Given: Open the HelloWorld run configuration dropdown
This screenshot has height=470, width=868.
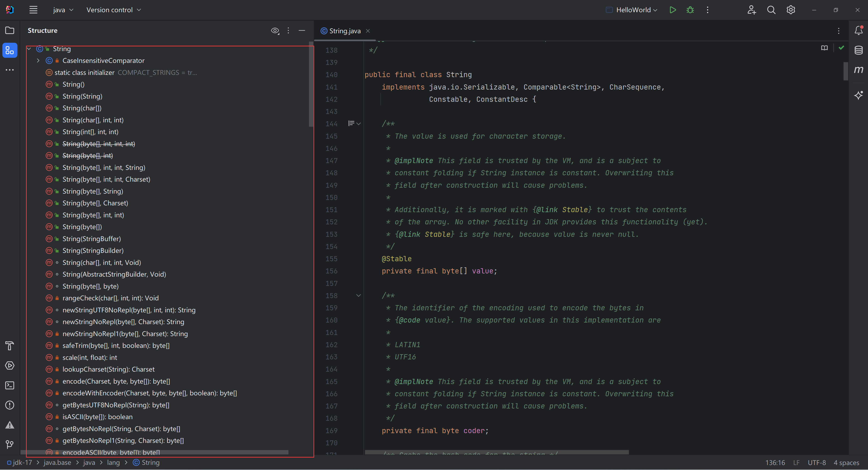Looking at the screenshot, I should [x=632, y=10].
